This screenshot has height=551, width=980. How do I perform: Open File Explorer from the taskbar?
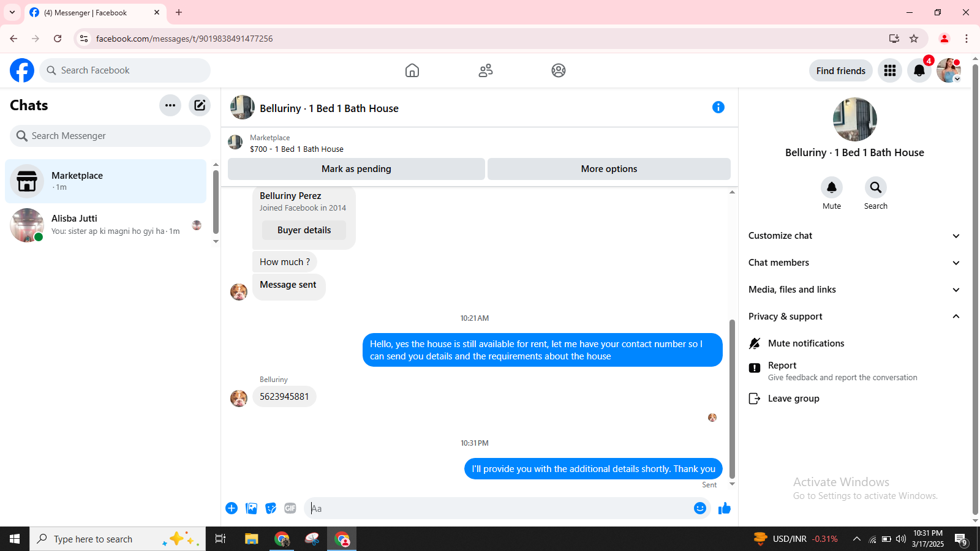point(251,539)
